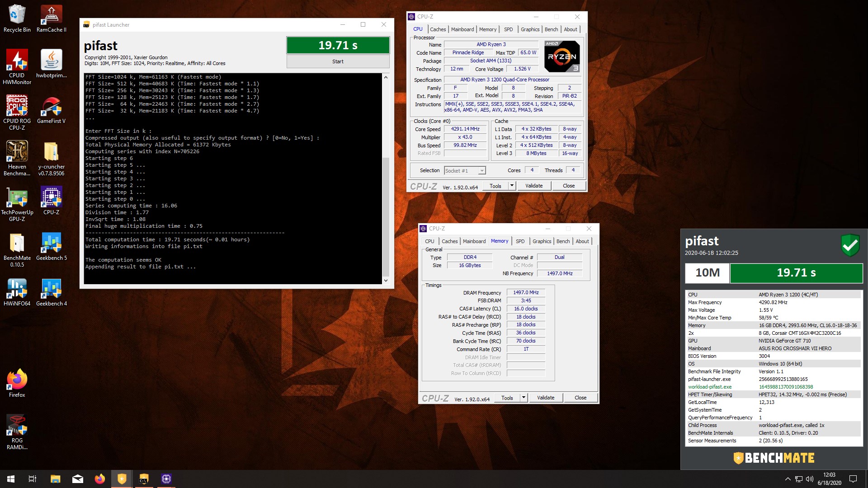868x488 pixels.
Task: Launch Geekbench 4 desktop shortcut
Action: click(51, 292)
